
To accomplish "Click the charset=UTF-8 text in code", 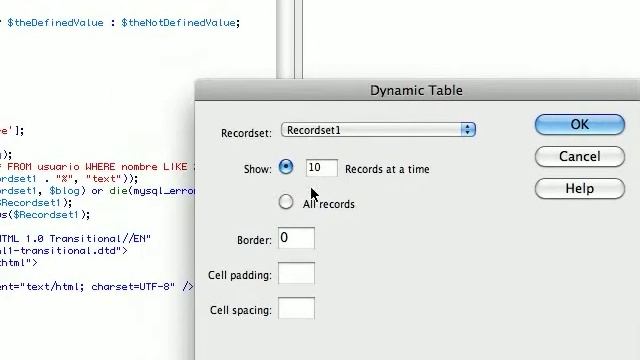I will [133, 287].
